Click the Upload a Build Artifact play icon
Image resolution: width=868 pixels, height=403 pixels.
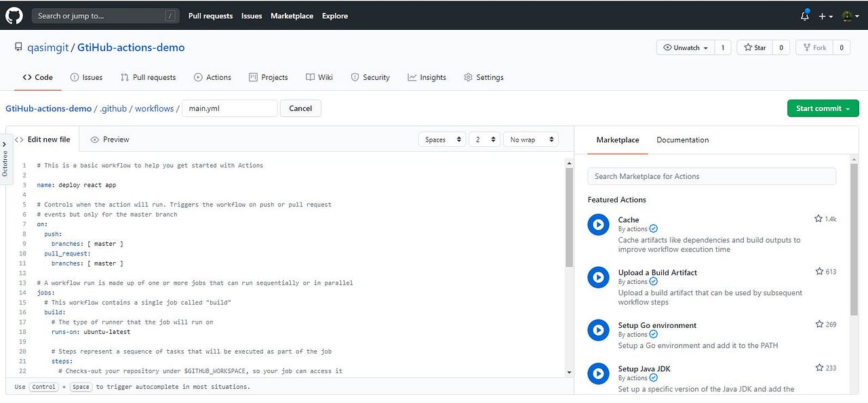point(598,277)
